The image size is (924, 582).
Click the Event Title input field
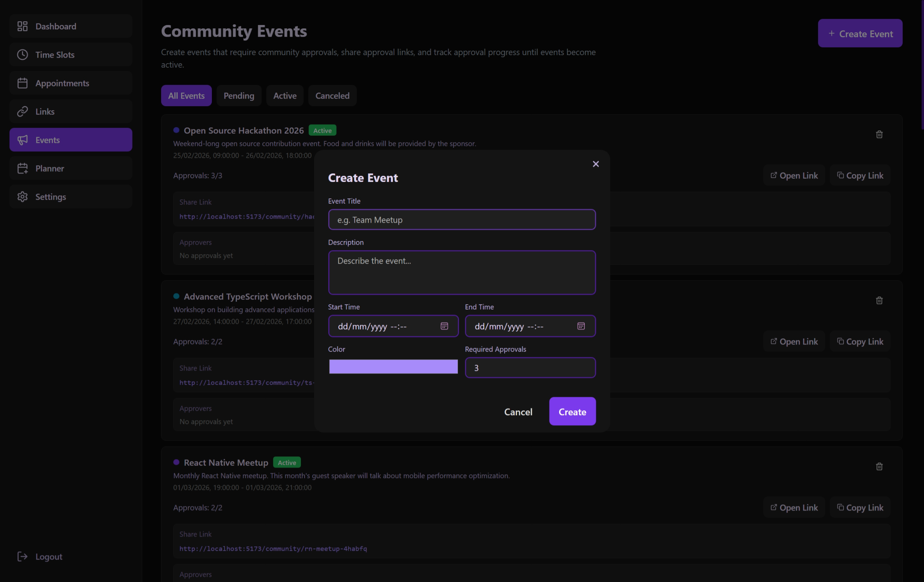click(x=462, y=219)
